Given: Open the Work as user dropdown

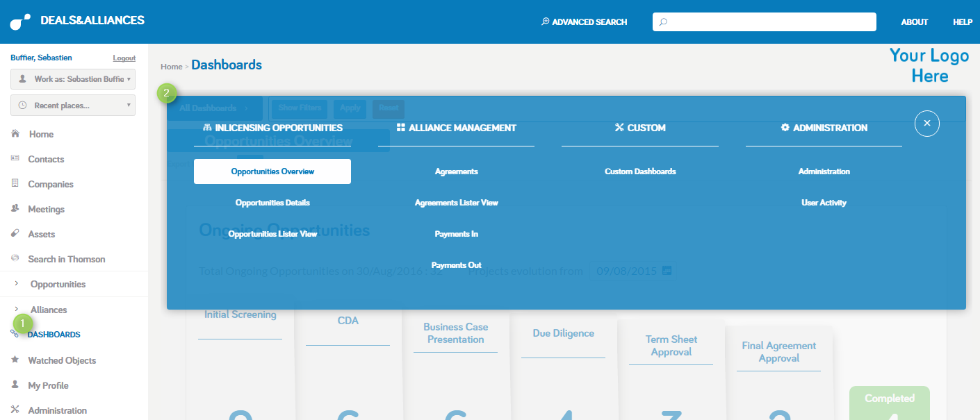Looking at the screenshot, I should pos(73,79).
